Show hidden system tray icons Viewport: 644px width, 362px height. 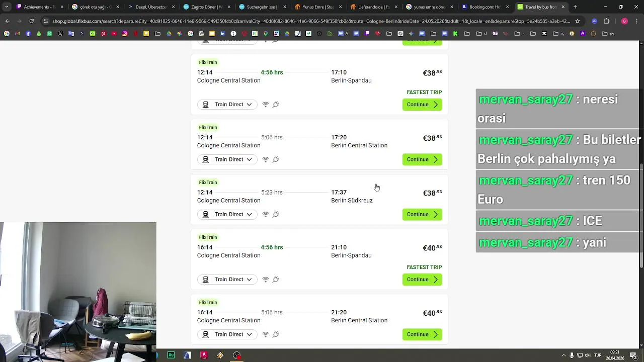(563, 355)
